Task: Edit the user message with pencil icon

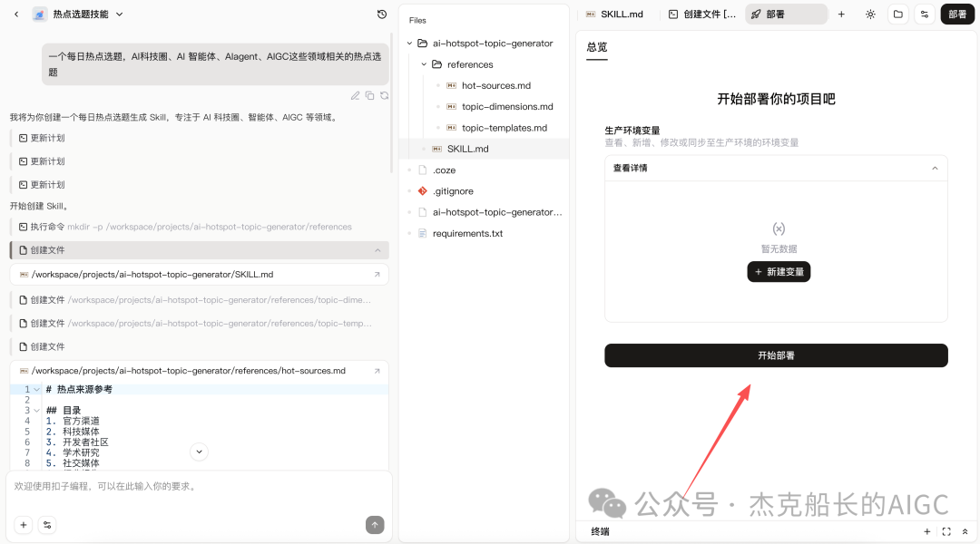Action: tap(355, 95)
